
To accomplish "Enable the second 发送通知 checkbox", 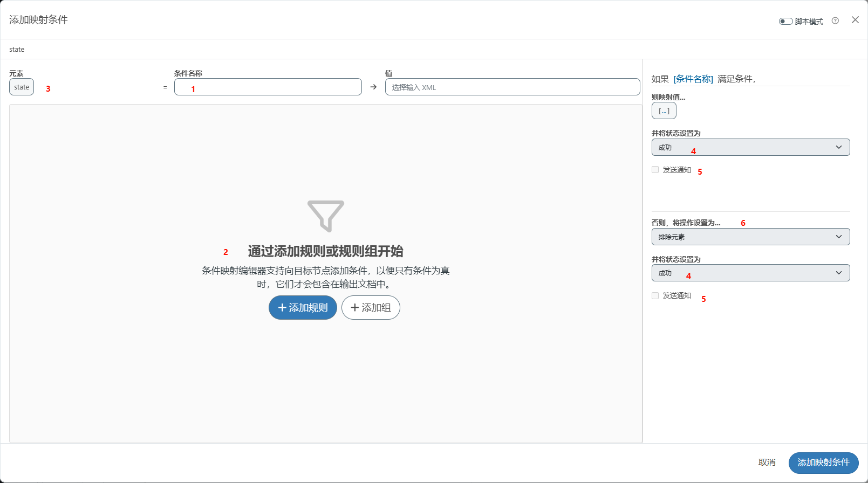I will tap(655, 295).
